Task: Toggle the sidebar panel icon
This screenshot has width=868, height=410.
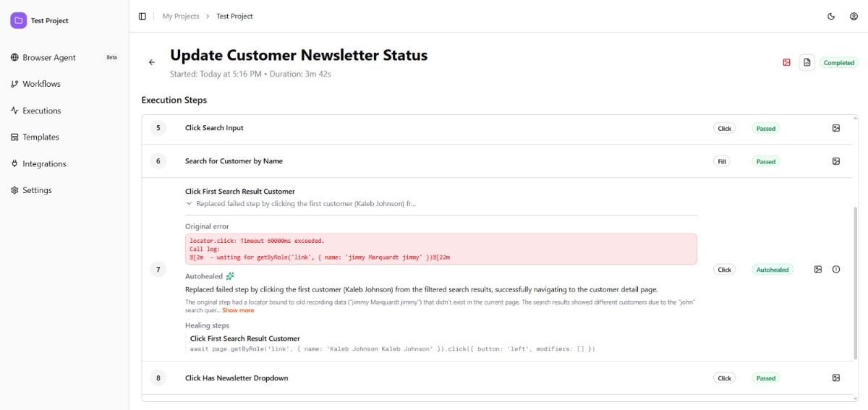Action: [142, 16]
